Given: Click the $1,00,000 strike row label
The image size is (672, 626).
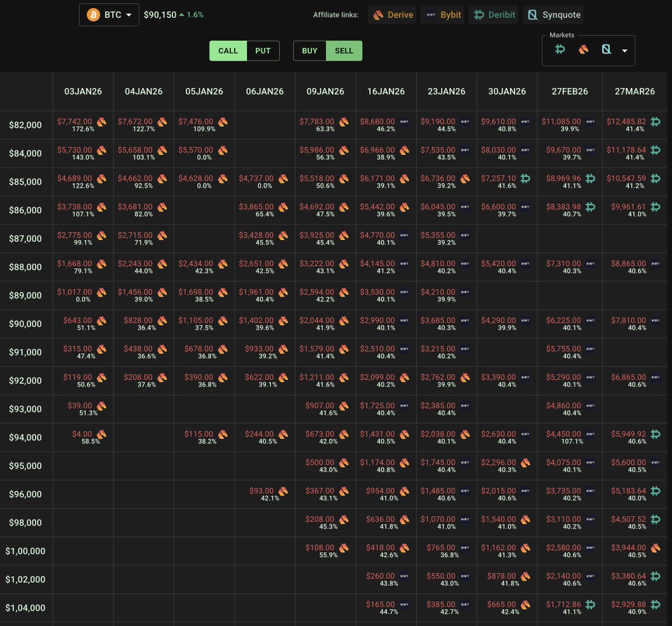Looking at the screenshot, I should pyautogui.click(x=25, y=551).
